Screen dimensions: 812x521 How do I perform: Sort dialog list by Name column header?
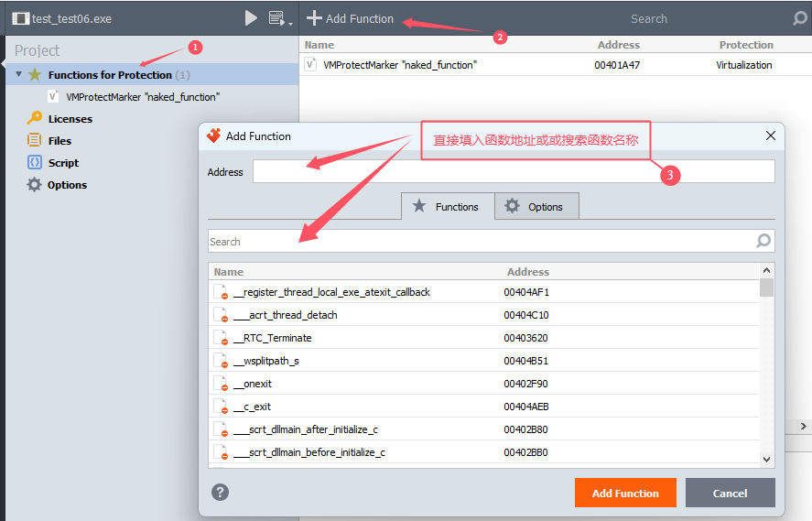coord(228,271)
